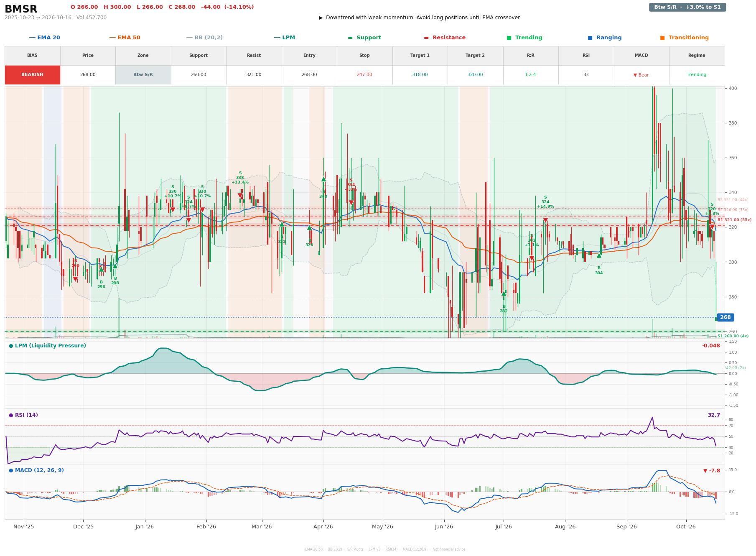756x556 pixels.
Task: Select the EMA 50 legend entry
Action: [125, 38]
